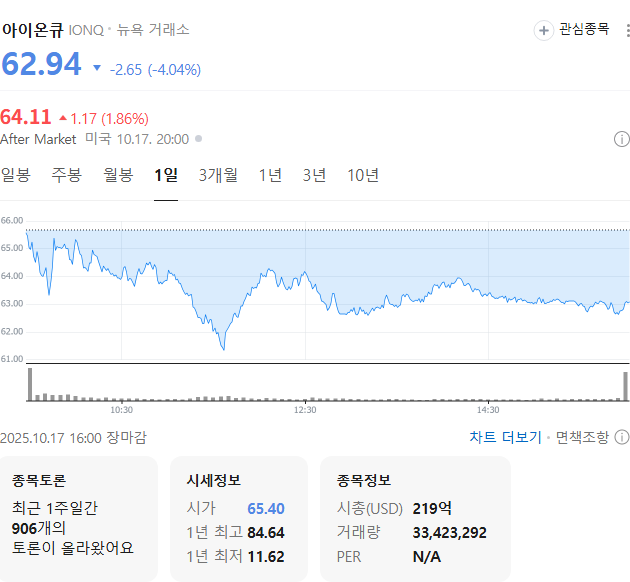Click the info icon beside 면책조항
Screen dimensions: 630x582
pos(621,437)
